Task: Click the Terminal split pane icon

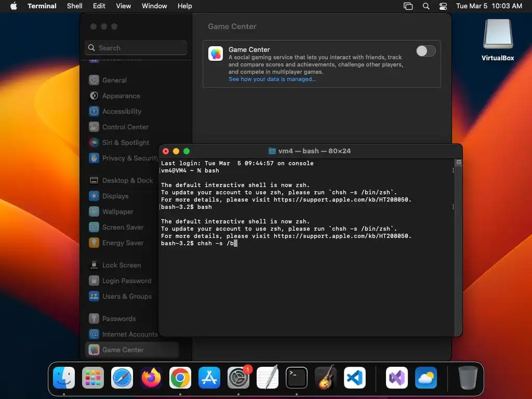Action: (458, 162)
